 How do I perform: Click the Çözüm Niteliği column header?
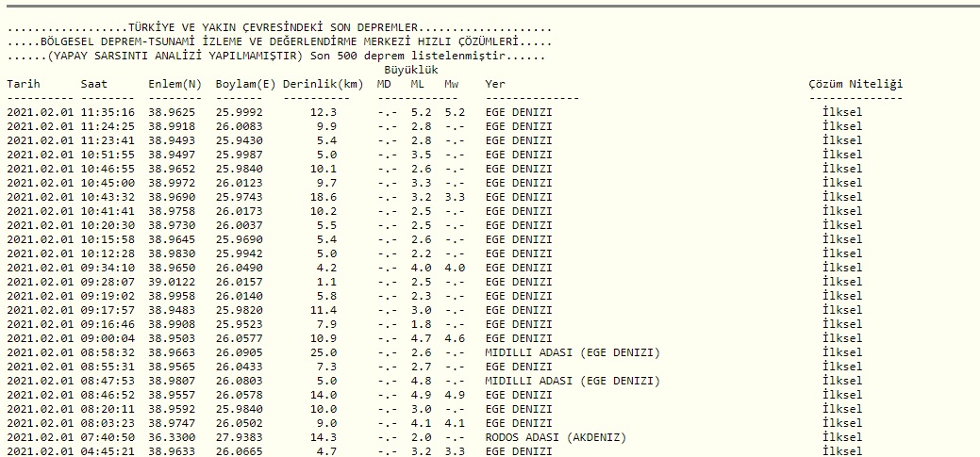tap(855, 84)
